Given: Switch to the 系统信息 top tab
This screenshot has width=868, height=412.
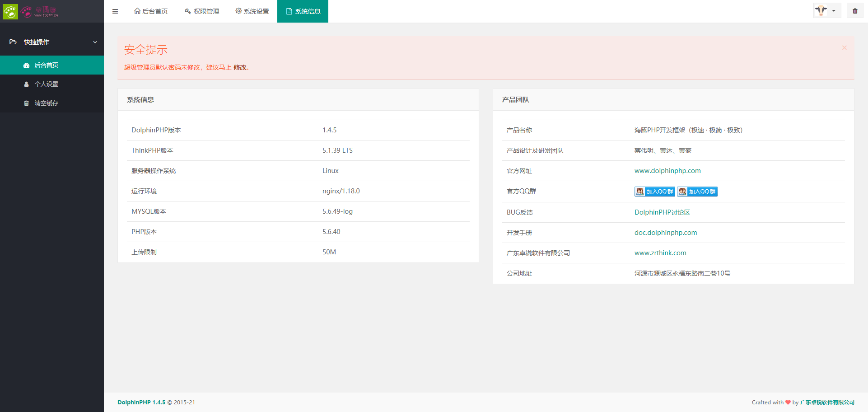Looking at the screenshot, I should tap(303, 11).
